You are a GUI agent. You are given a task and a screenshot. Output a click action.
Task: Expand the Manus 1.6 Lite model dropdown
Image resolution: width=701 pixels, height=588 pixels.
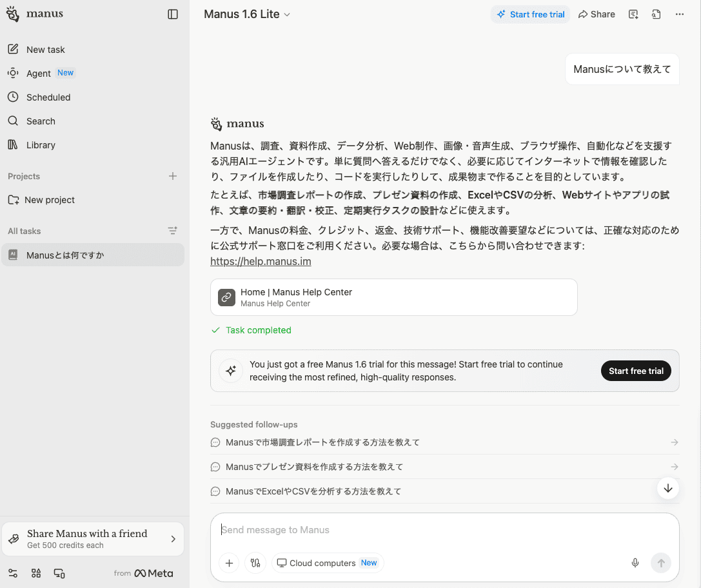pos(247,14)
